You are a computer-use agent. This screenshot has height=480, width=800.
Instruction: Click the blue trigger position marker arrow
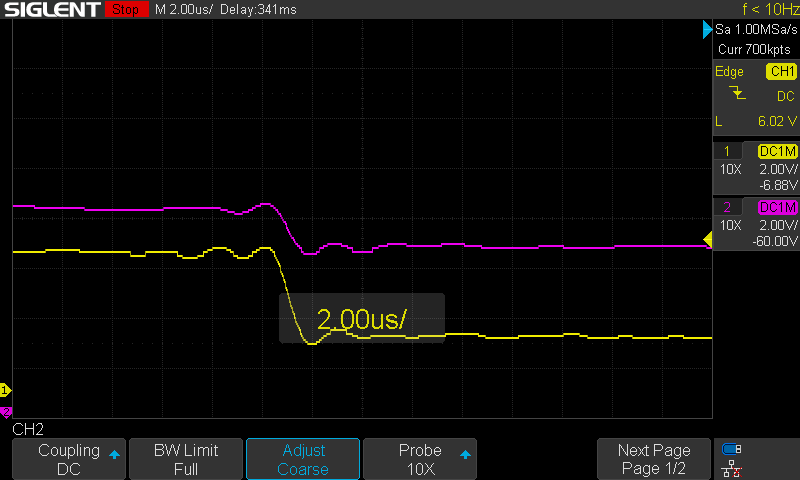(707, 30)
